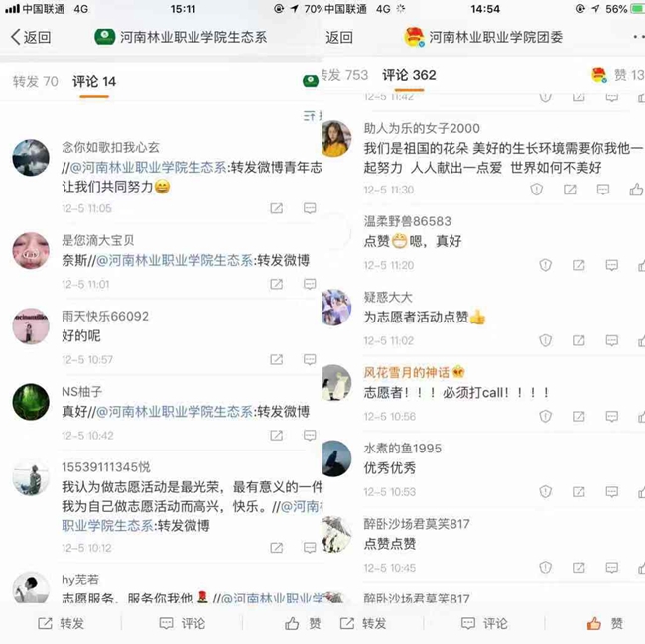645x644 pixels.
Task: Switch to the 转发 70 tab
Action: tap(36, 81)
